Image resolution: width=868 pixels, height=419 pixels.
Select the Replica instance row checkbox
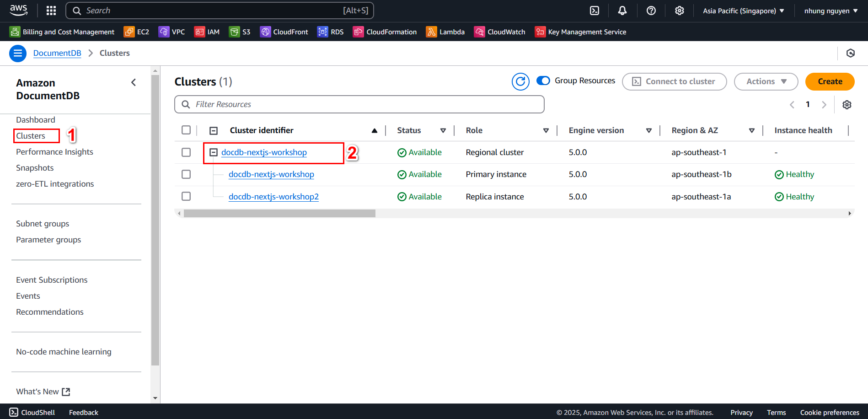[x=186, y=196]
